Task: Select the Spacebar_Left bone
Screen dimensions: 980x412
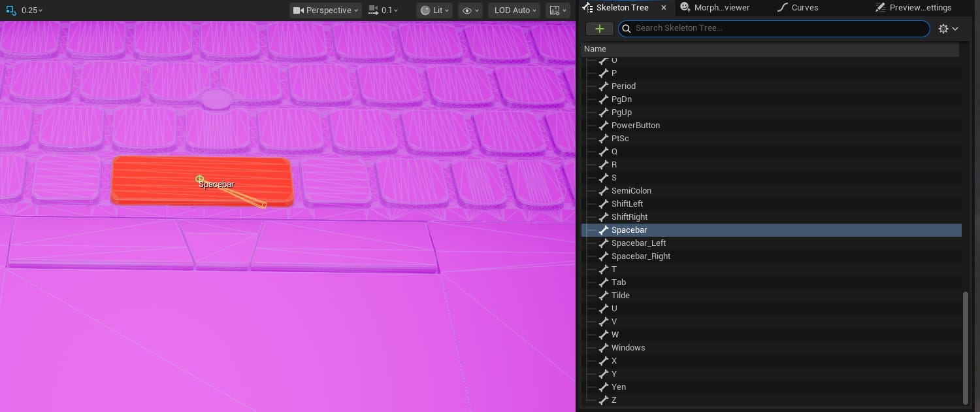Action: pyautogui.click(x=638, y=243)
